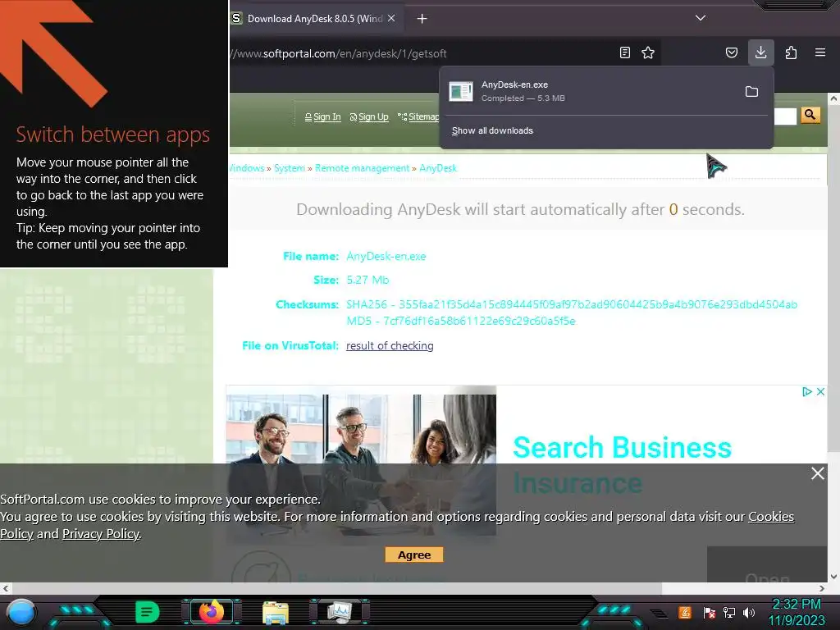Click the Firefox taskbar icon
Screen dimensions: 840x630
(x=211, y=612)
